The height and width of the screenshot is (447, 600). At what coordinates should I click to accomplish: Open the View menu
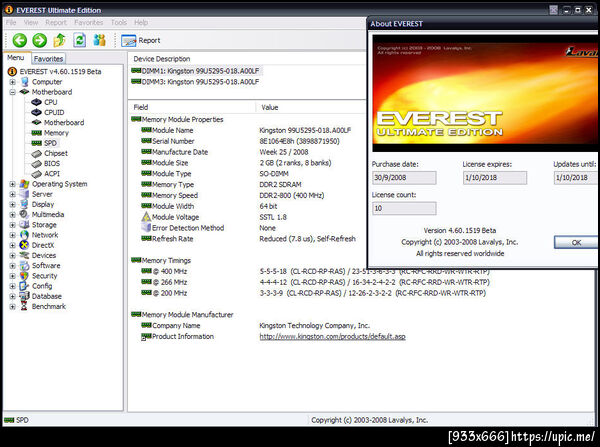31,23
